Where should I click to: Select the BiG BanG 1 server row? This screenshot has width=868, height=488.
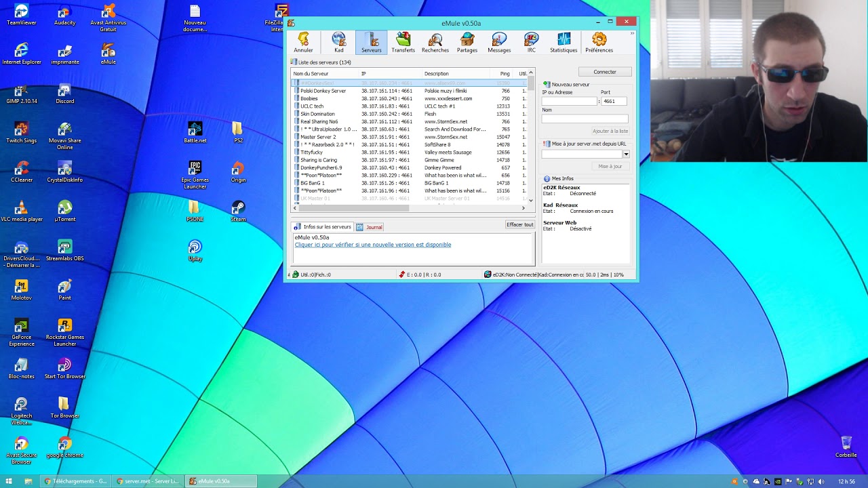(x=409, y=183)
